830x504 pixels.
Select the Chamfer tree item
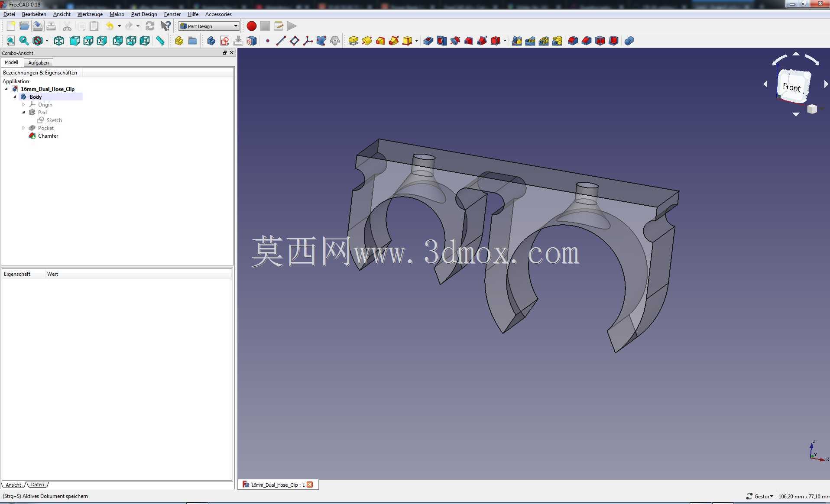[x=48, y=136]
